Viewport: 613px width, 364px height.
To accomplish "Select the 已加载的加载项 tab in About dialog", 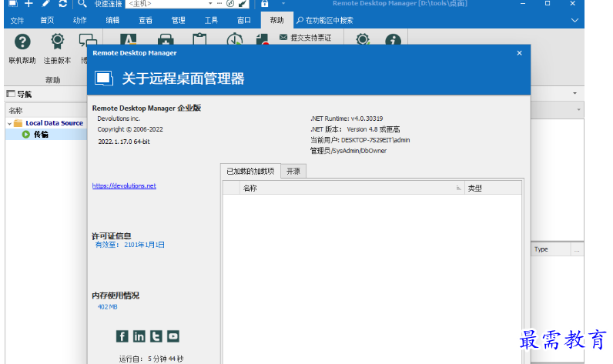I will point(250,171).
